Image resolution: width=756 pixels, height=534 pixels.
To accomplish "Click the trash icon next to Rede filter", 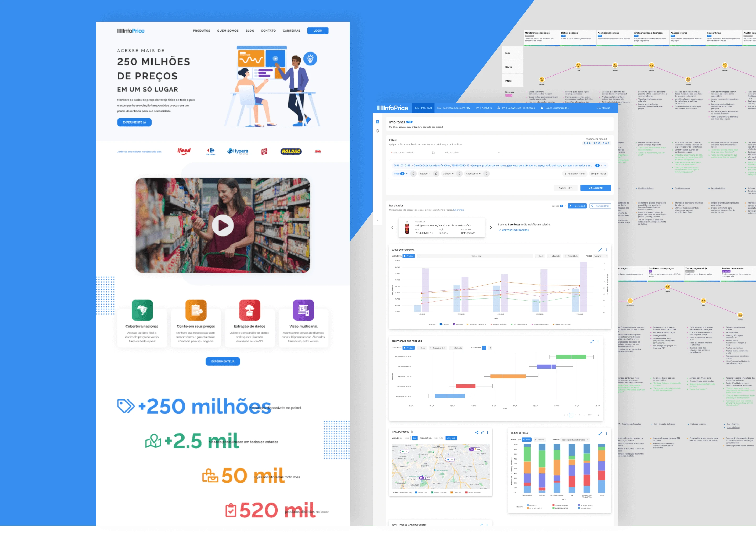I will [x=413, y=174].
